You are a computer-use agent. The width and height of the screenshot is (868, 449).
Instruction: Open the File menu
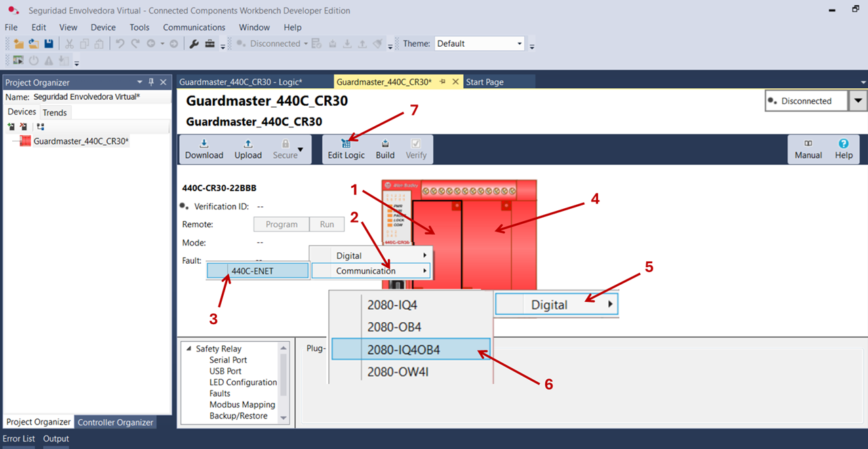tap(11, 27)
